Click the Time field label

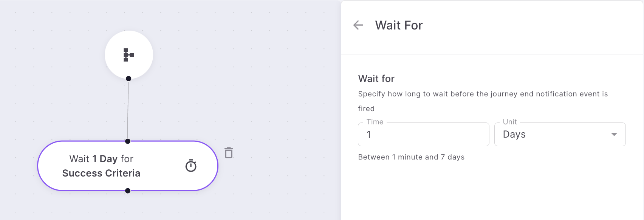tap(375, 122)
